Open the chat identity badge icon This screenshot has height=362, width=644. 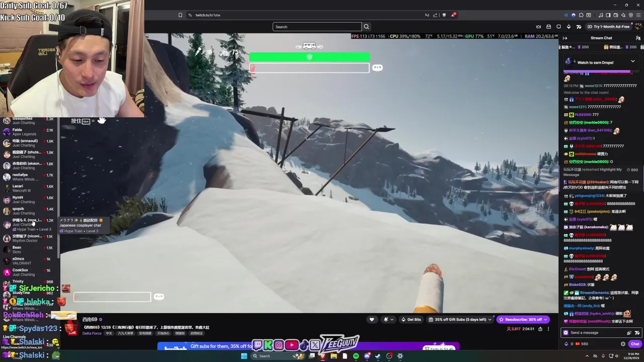click(566, 332)
